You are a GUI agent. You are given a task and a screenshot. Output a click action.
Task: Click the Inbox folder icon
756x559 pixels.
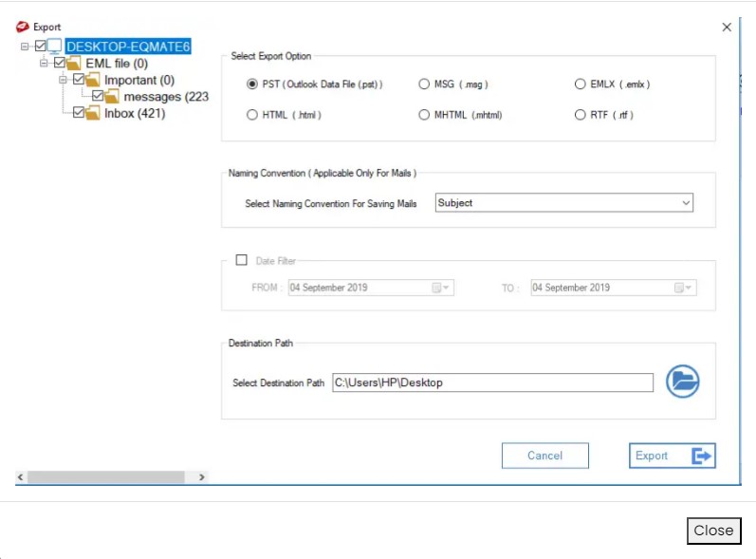[x=92, y=113]
